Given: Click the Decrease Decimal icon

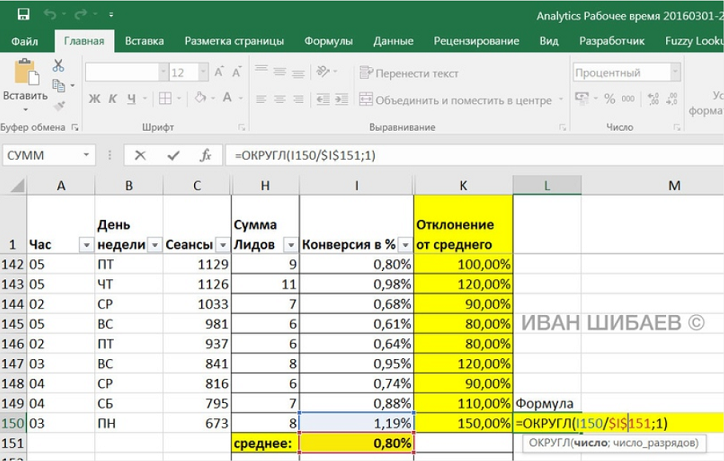Looking at the screenshot, I should coord(672,98).
